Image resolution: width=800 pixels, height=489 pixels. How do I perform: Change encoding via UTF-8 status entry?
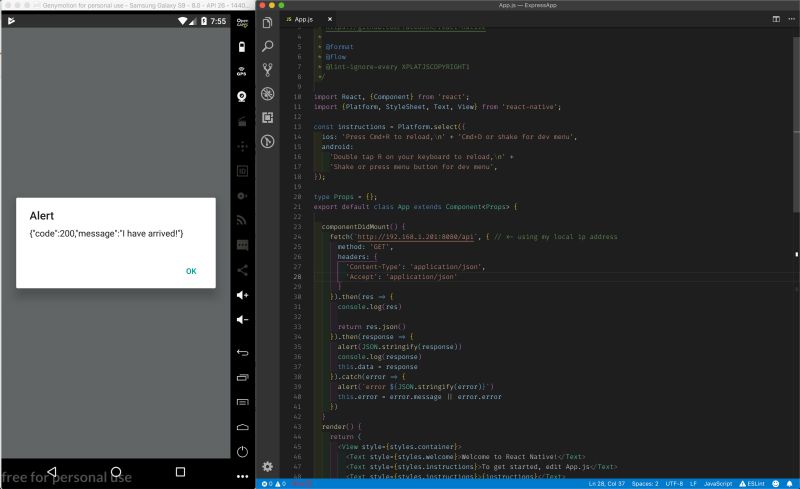(x=674, y=483)
